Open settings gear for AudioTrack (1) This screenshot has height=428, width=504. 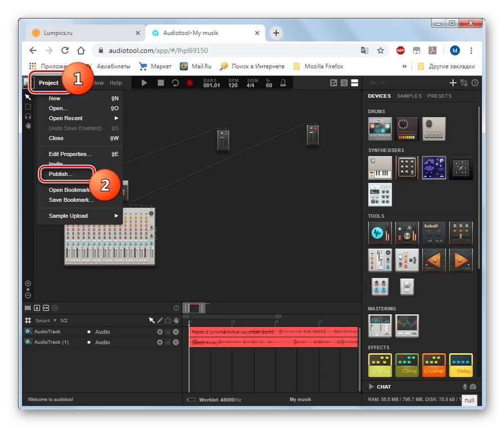pos(159,342)
